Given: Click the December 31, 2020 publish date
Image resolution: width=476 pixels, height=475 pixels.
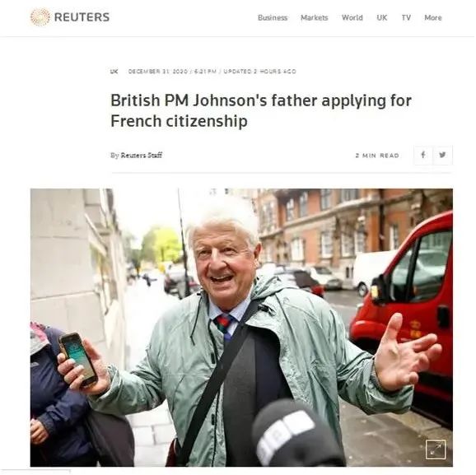Looking at the screenshot, I should 158,72.
